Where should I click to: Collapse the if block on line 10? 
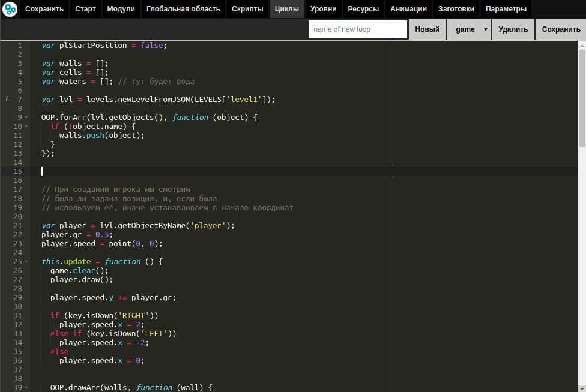(26, 126)
